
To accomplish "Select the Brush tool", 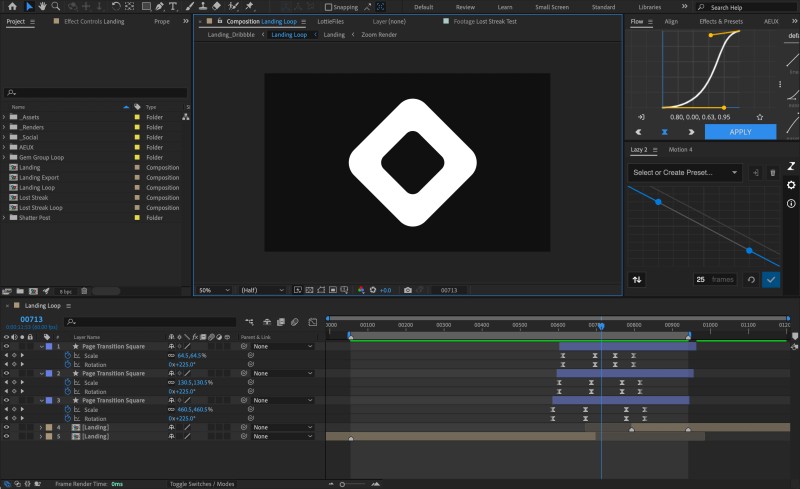I will [190, 7].
